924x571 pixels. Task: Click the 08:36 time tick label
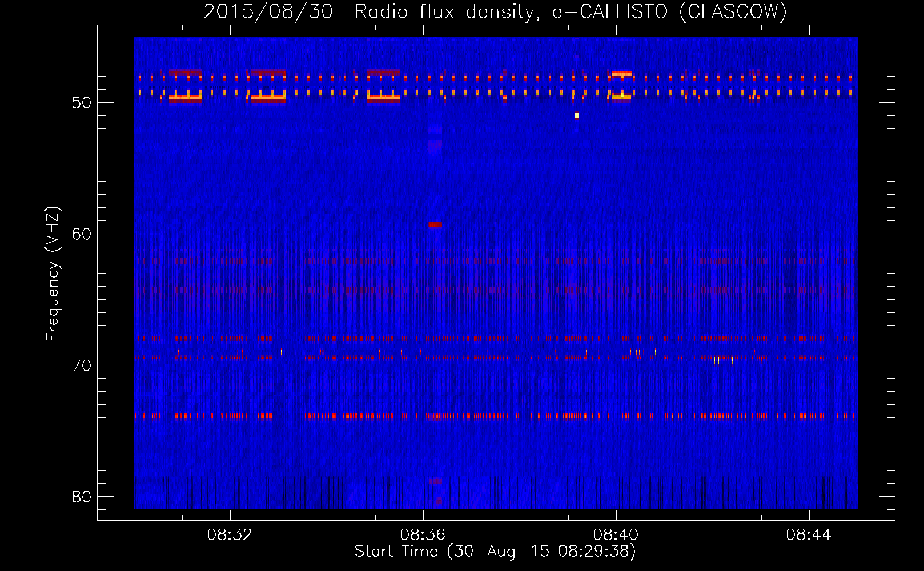(x=423, y=535)
